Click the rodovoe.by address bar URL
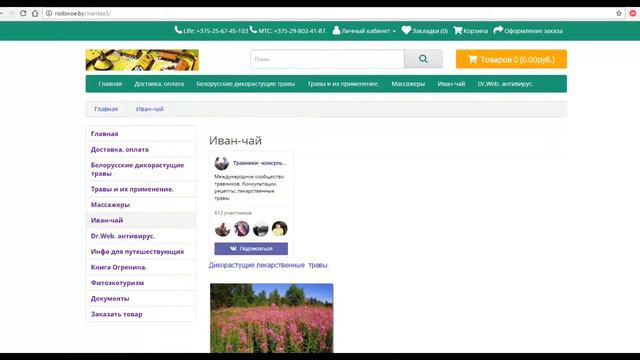This screenshot has width=640, height=360. tap(83, 13)
